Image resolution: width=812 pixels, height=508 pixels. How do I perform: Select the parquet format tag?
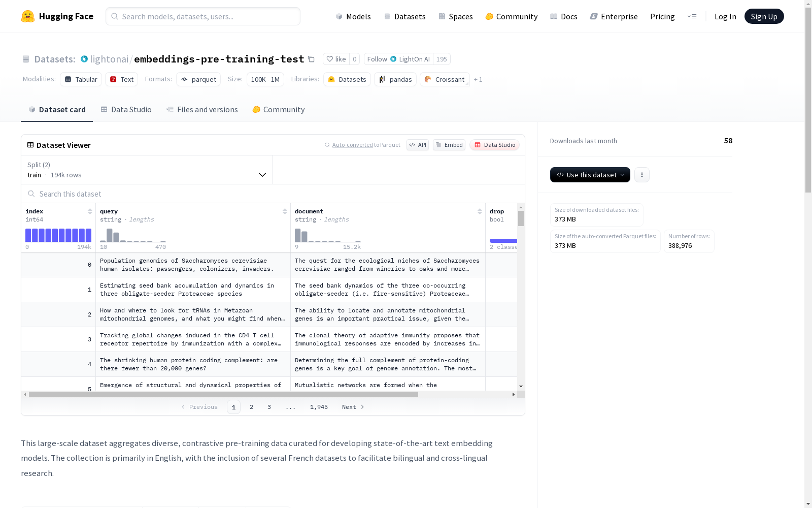pos(198,79)
